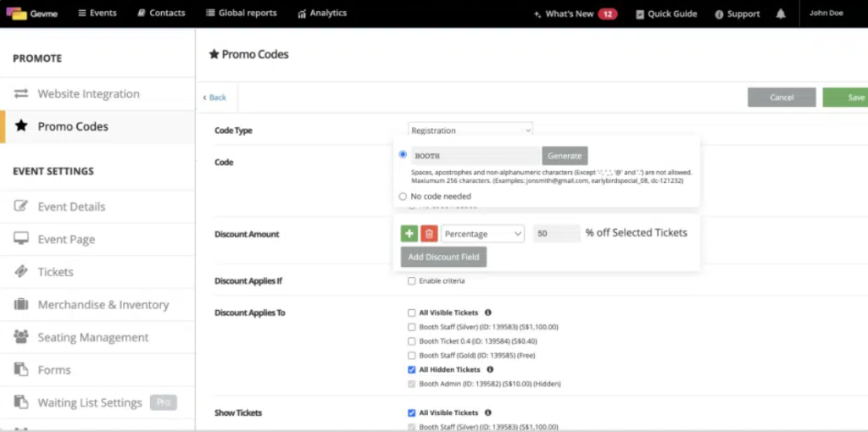This screenshot has width=868, height=432.
Task: Click the green plus add discount icon
Action: pyautogui.click(x=409, y=234)
